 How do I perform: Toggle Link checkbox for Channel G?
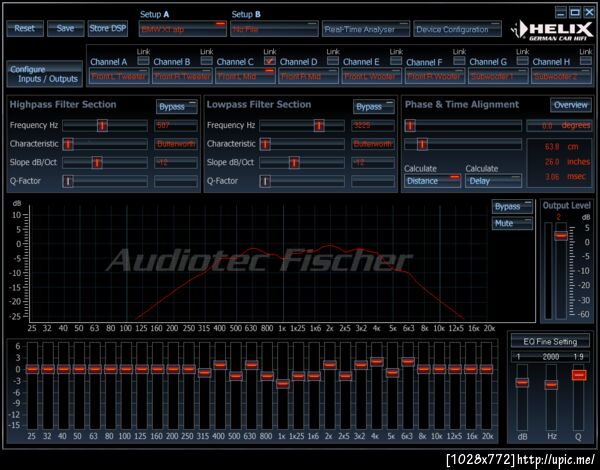[522, 60]
